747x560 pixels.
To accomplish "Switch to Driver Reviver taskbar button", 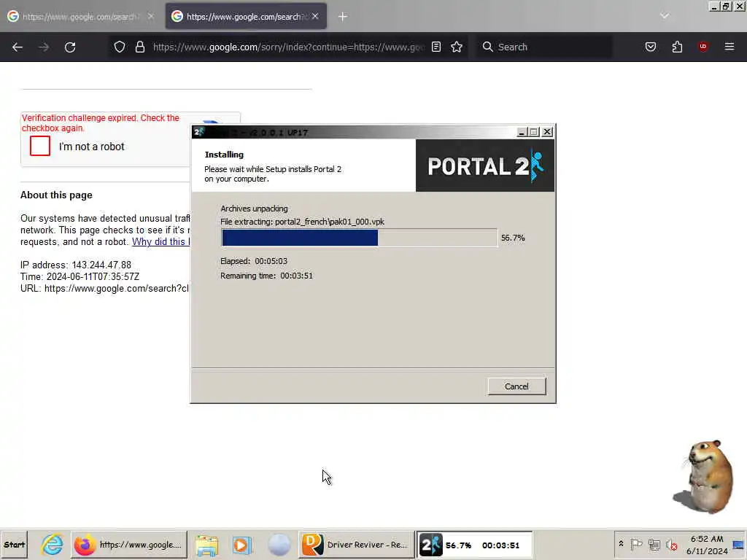I will tap(356, 545).
